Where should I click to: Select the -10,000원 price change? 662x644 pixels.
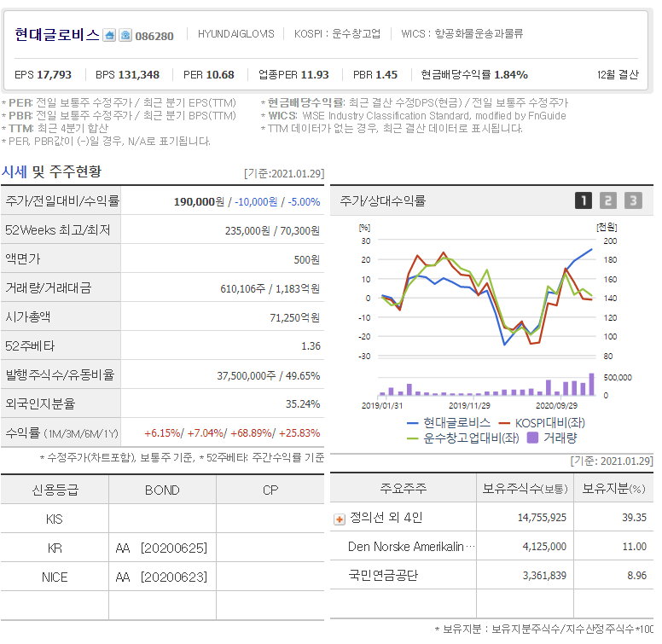click(256, 201)
